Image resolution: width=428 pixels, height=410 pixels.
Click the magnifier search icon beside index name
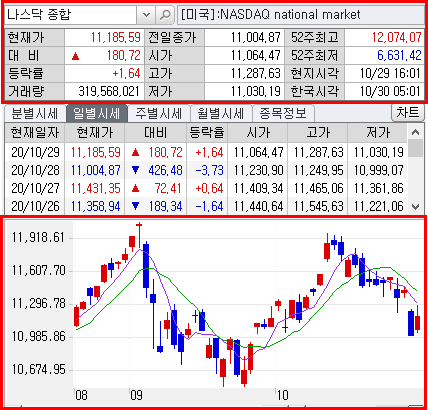165,15
